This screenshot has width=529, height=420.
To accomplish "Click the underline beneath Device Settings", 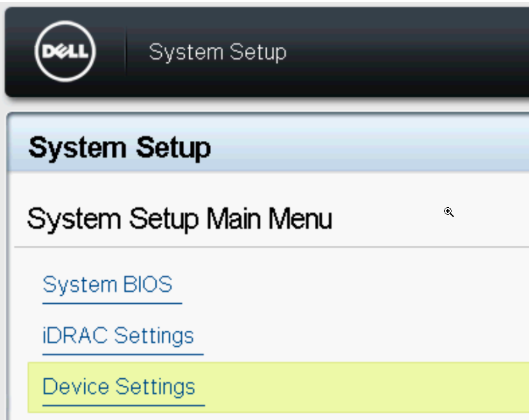I will coord(124,405).
